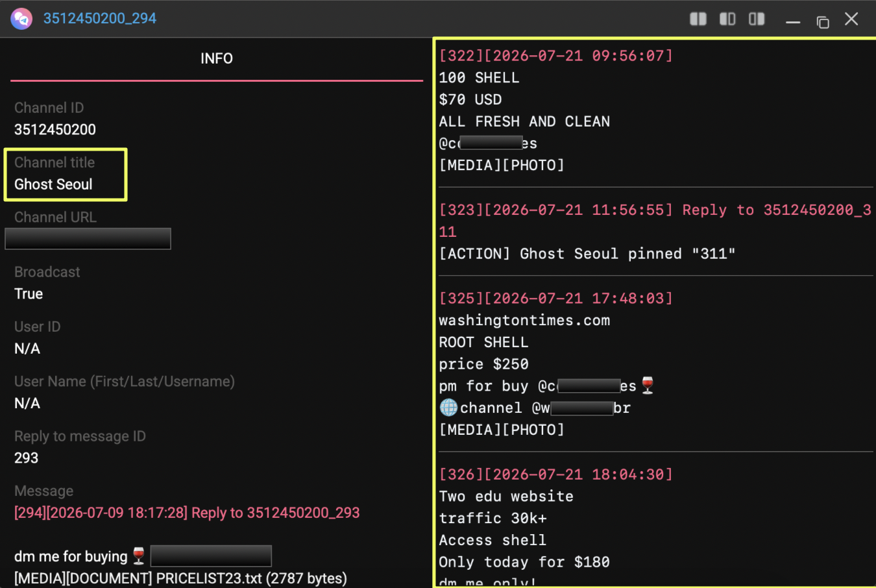Select the wide-right panel layout icon
Screen dimensions: 876x588
click(757, 19)
